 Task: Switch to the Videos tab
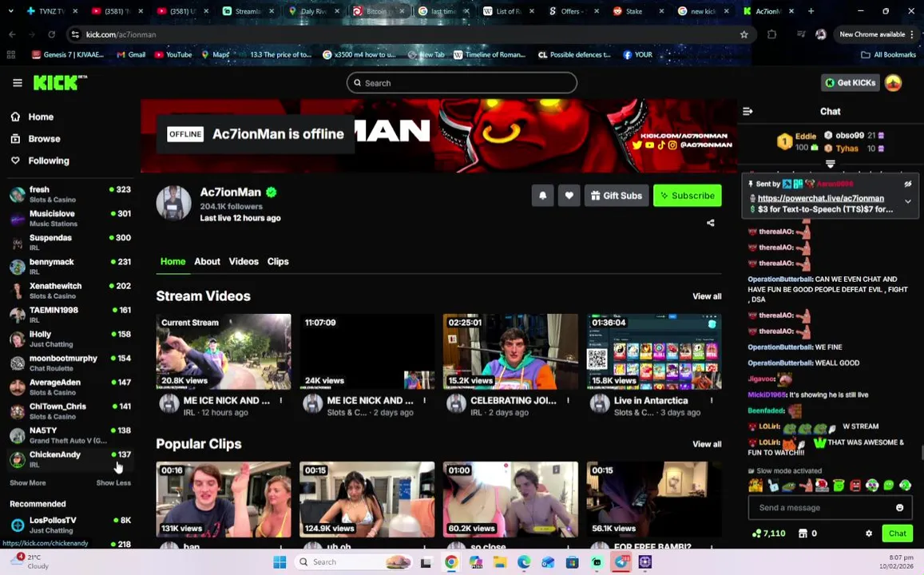[244, 262]
